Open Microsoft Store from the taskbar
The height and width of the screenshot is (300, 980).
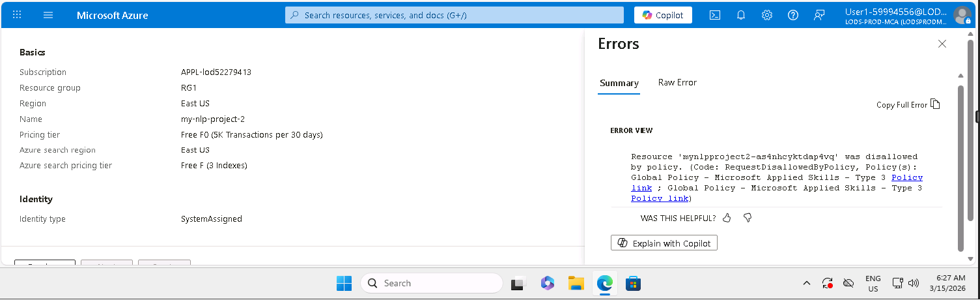[x=634, y=283]
